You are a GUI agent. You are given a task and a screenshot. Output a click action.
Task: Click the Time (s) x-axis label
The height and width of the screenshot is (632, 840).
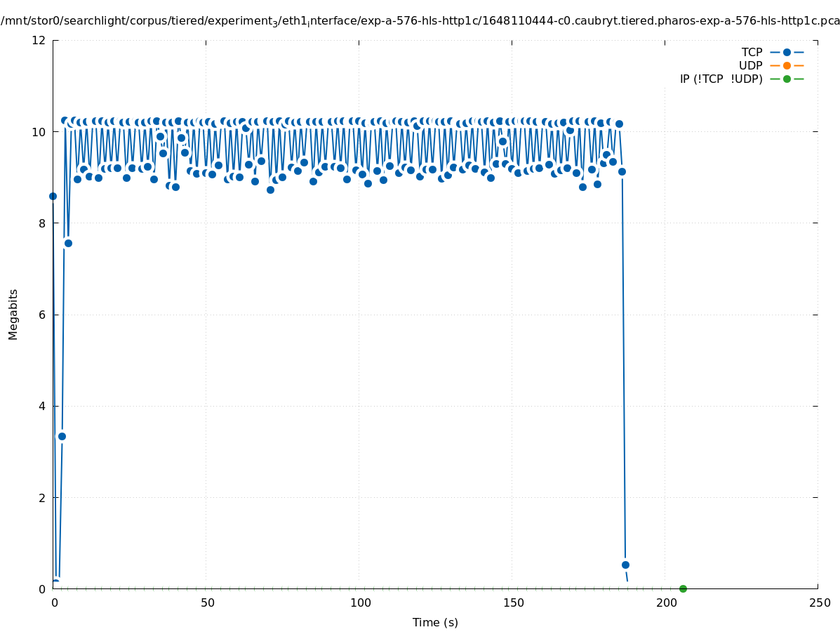(x=435, y=622)
